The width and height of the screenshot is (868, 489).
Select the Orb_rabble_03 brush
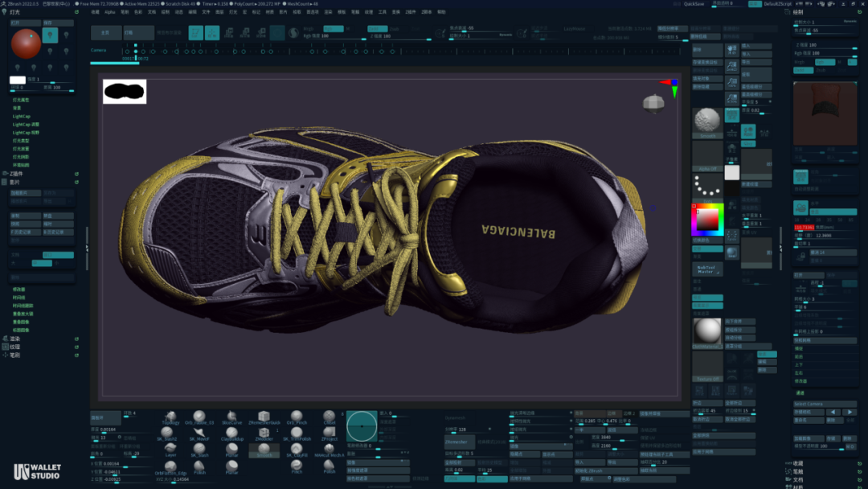(199, 417)
